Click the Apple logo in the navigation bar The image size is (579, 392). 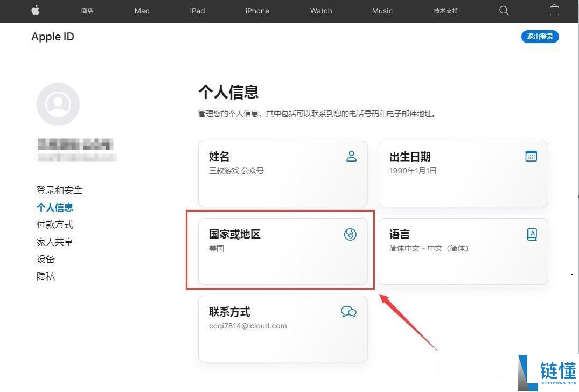[35, 11]
